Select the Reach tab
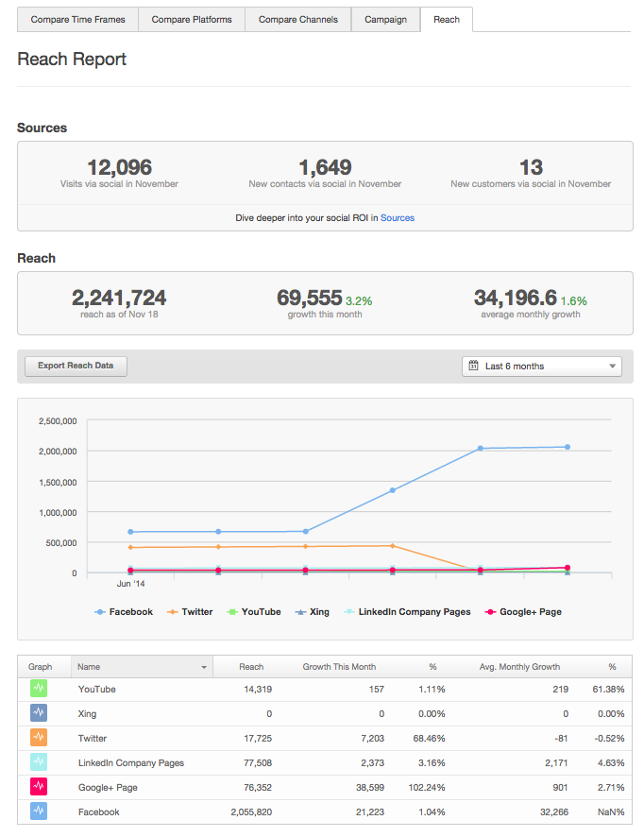Screen dimensions: 644x837 [x=447, y=19]
